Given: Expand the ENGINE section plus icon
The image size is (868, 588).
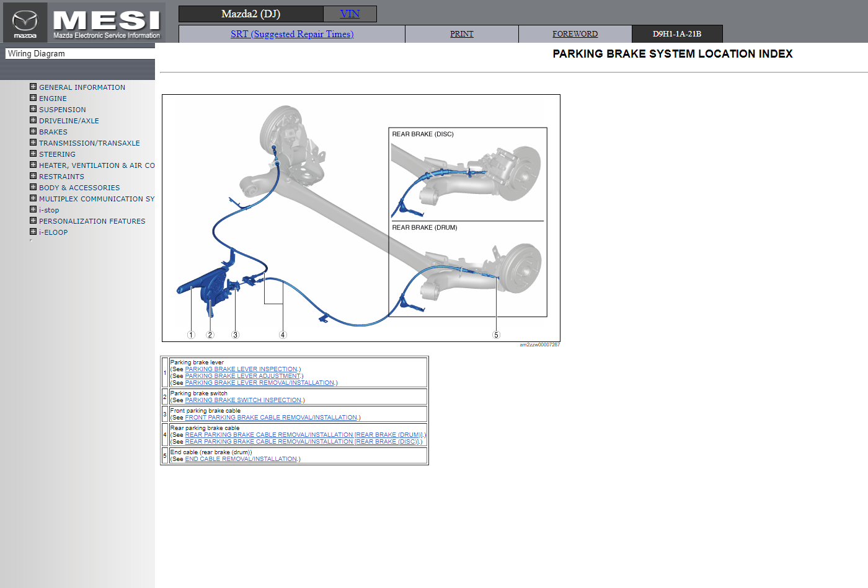Looking at the screenshot, I should click(x=33, y=98).
